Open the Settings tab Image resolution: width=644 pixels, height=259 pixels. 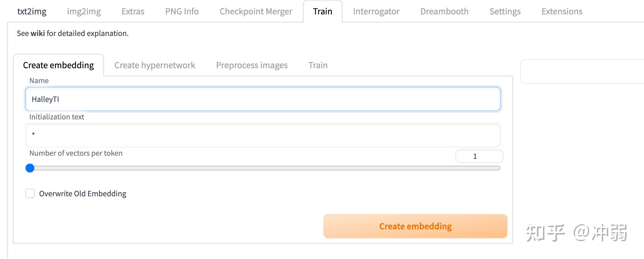point(505,12)
